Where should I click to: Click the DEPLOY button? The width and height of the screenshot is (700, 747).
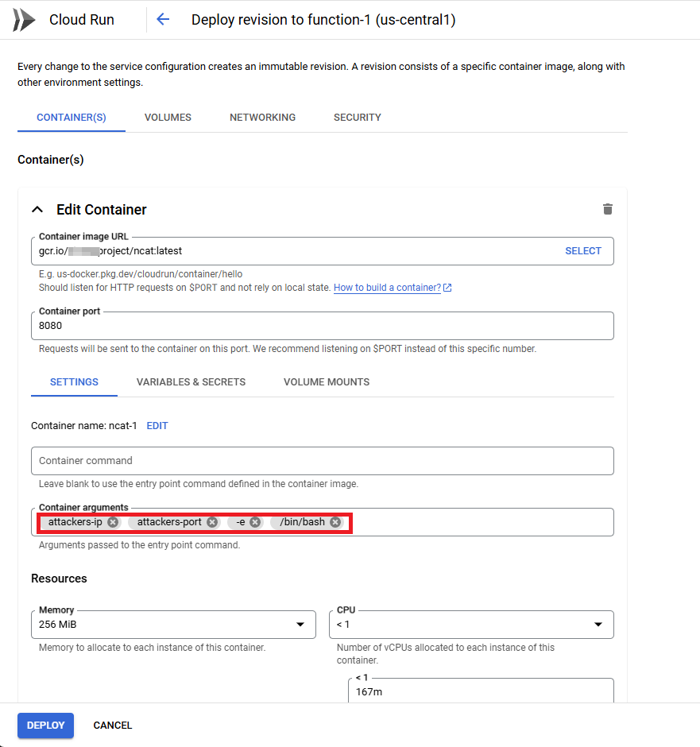click(x=45, y=726)
